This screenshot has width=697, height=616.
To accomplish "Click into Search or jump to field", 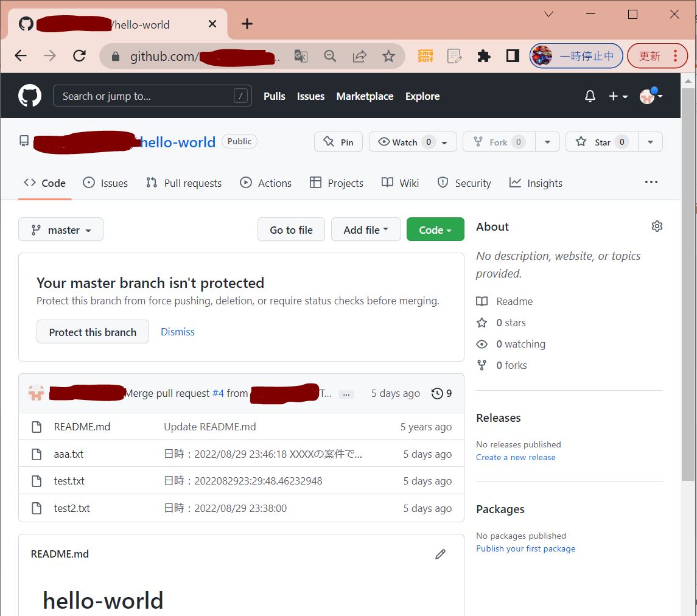I will point(146,96).
